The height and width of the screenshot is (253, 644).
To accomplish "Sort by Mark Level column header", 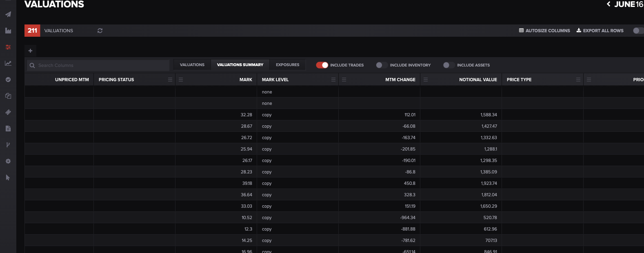I will point(275,80).
